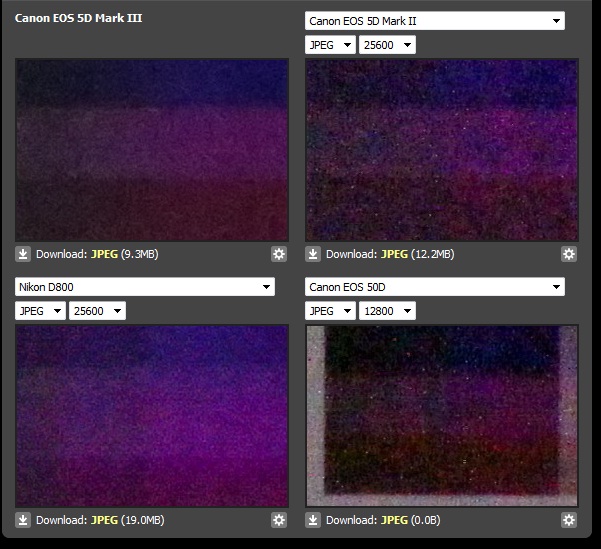Download the 9.3MB JPEG file
This screenshot has width=601, height=549.
pyautogui.click(x=104, y=254)
